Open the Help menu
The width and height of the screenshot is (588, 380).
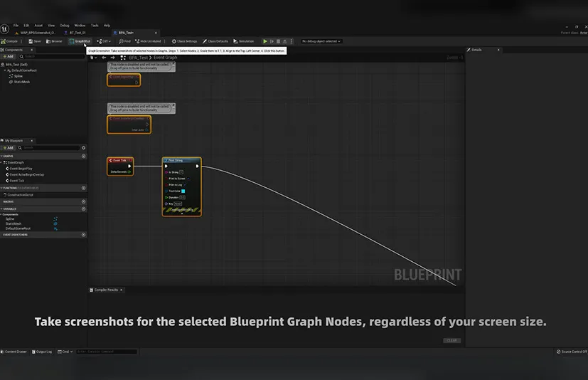click(x=107, y=26)
